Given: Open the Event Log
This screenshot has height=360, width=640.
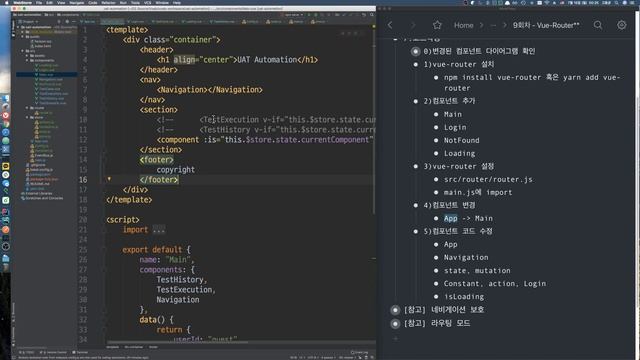Looking at the screenshot, I should point(360,352).
